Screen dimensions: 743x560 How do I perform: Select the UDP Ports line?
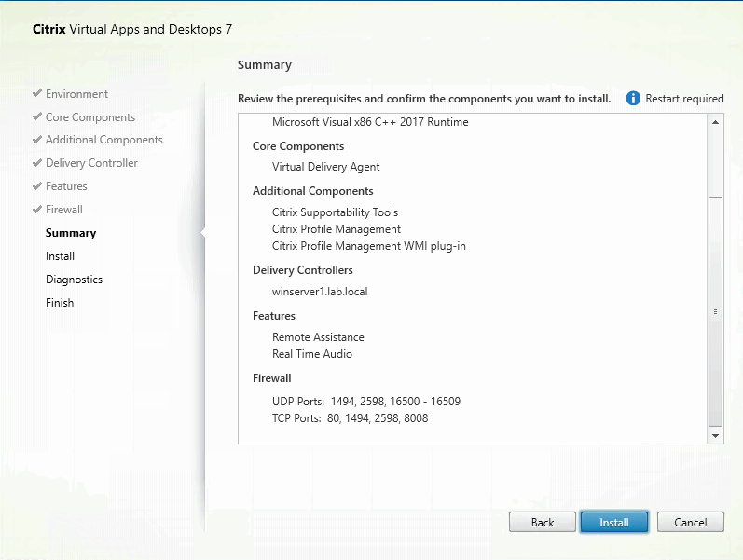click(366, 402)
